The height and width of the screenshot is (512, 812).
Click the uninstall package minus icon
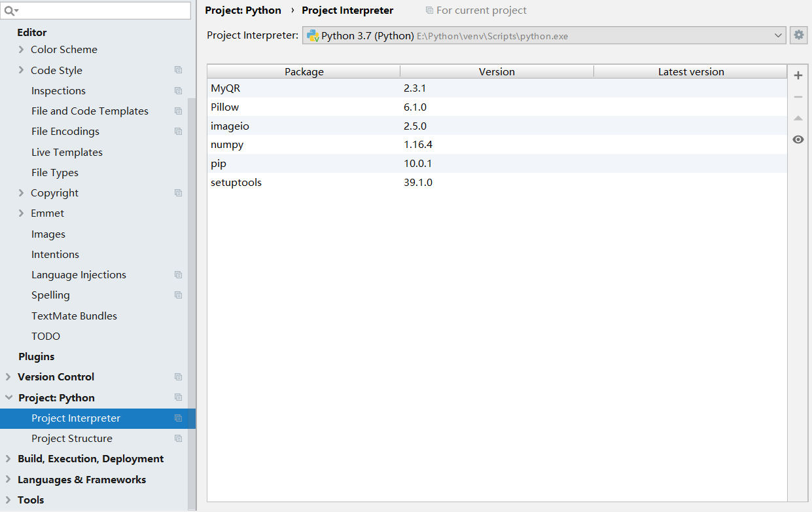point(798,97)
